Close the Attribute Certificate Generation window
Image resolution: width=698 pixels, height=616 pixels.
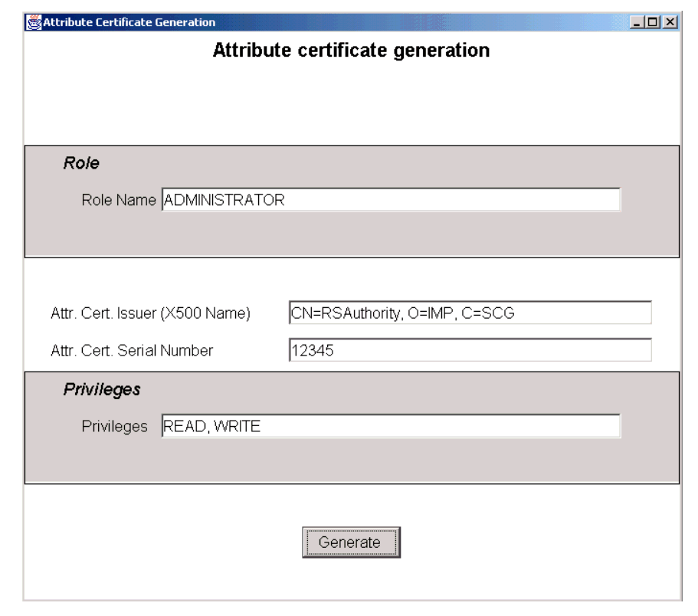pos(670,22)
